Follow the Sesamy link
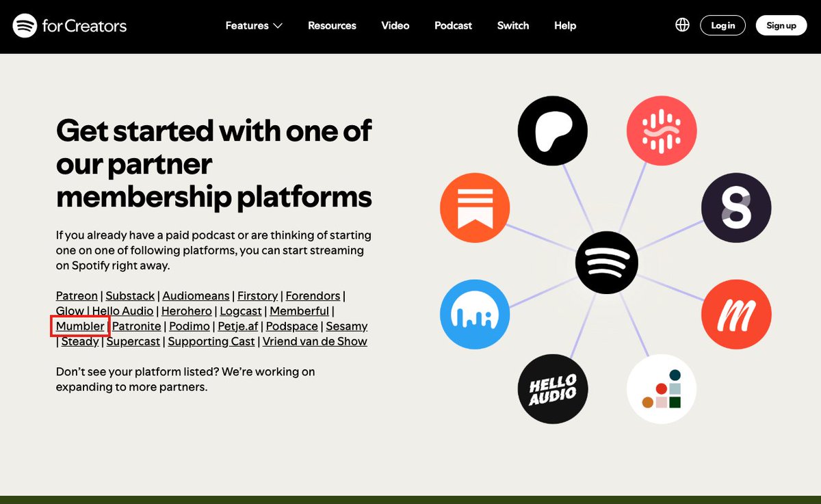Image resolution: width=821 pixels, height=504 pixels. [347, 326]
